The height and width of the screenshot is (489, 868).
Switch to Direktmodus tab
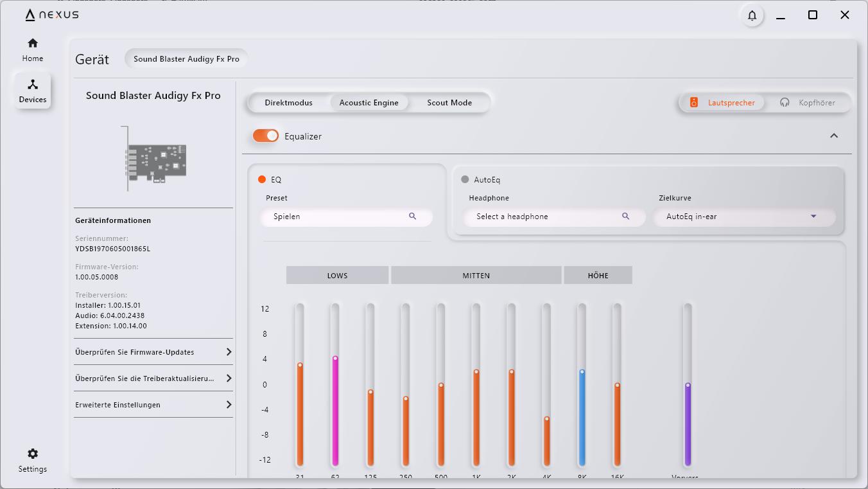(288, 103)
